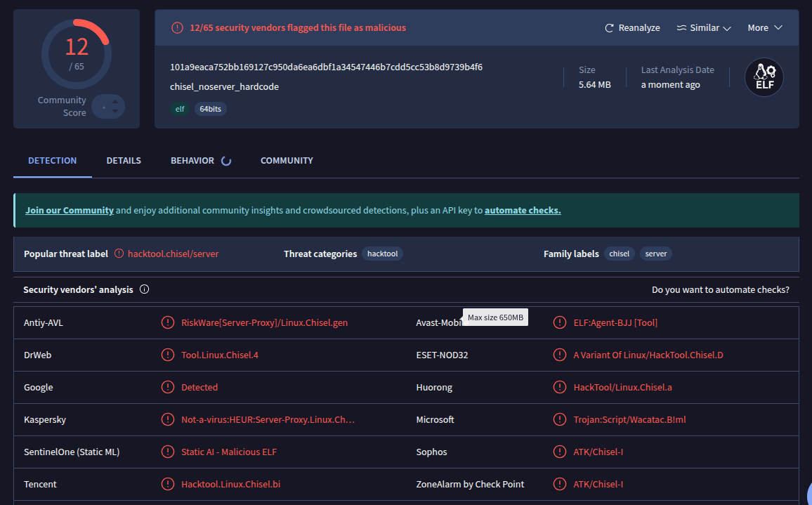The height and width of the screenshot is (505, 812).
Task: Expand the More options menu
Action: [764, 28]
